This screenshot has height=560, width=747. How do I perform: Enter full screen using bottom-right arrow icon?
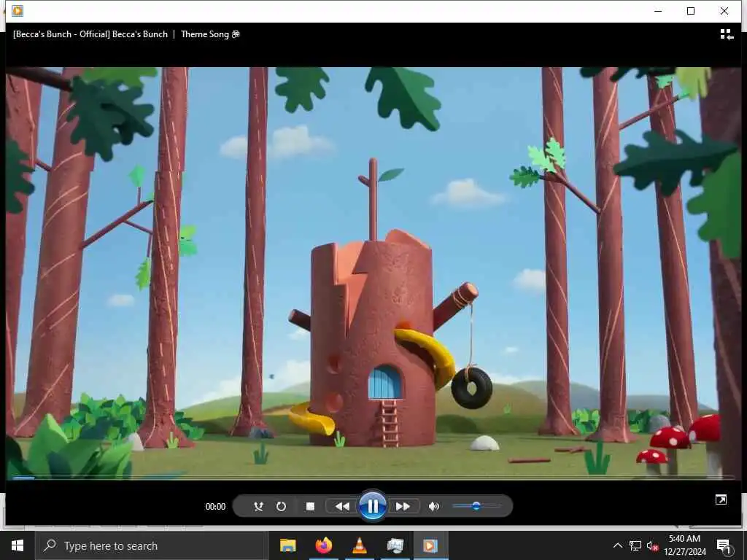click(x=721, y=499)
